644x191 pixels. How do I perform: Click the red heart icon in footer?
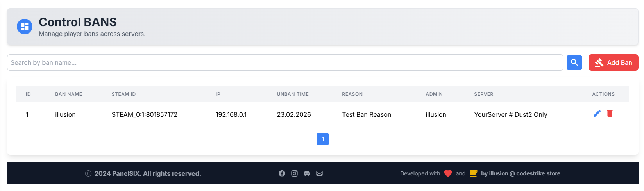[448, 173]
